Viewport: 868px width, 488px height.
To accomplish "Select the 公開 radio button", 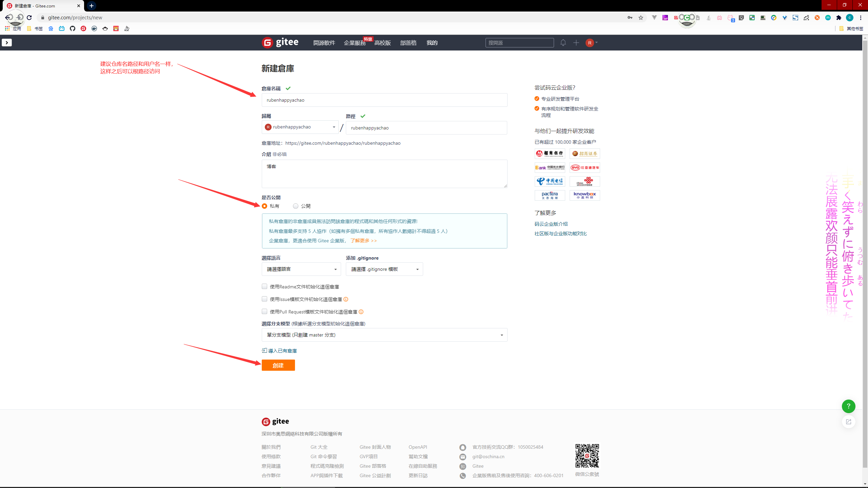I will click(x=296, y=206).
